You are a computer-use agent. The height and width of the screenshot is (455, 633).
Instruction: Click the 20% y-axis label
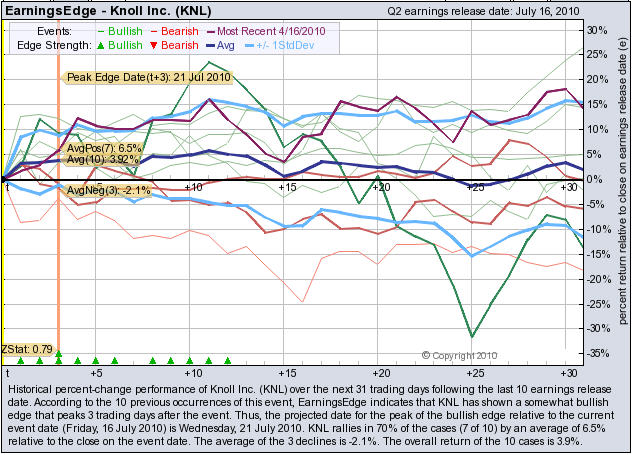597,80
